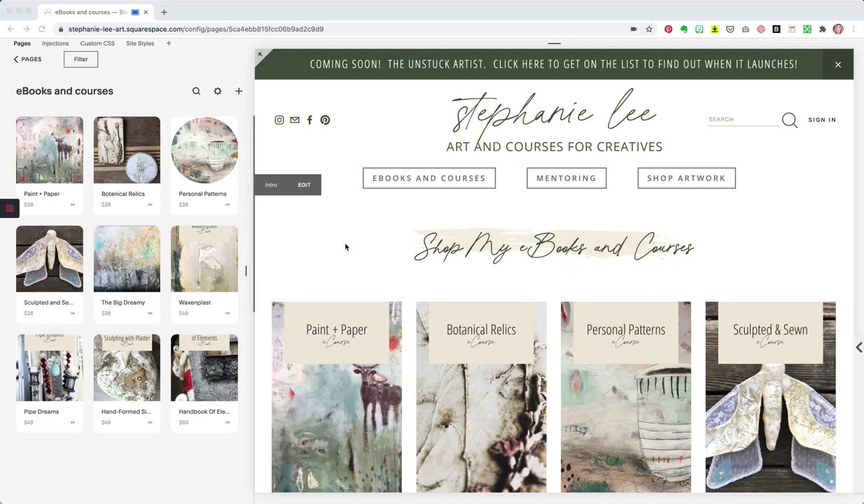The image size is (864, 504).
Task: Open the Pocket extension icon
Action: point(730,29)
